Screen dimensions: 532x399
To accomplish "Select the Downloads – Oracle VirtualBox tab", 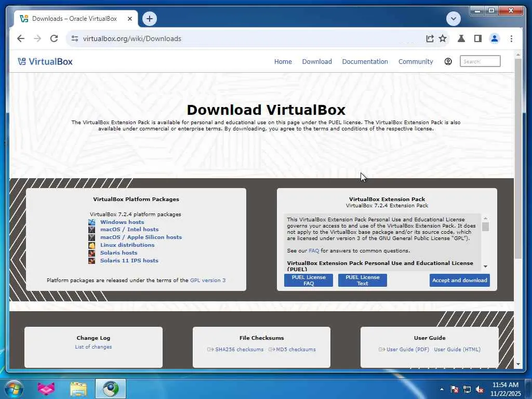I will tap(76, 19).
